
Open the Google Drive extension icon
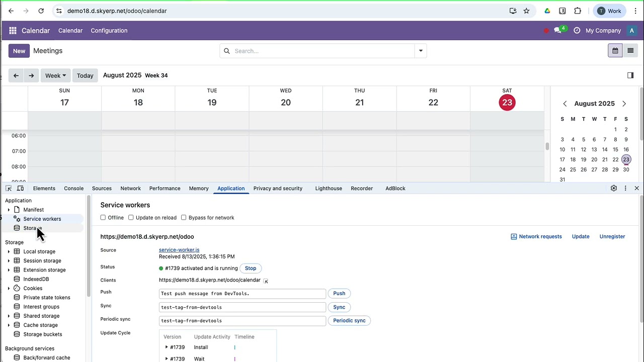point(547,11)
